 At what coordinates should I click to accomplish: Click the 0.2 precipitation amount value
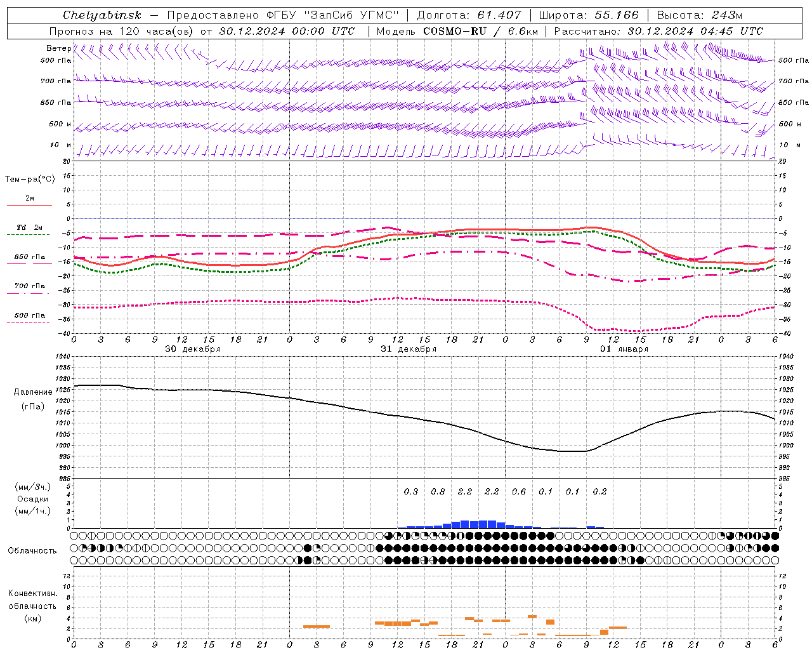[599, 491]
